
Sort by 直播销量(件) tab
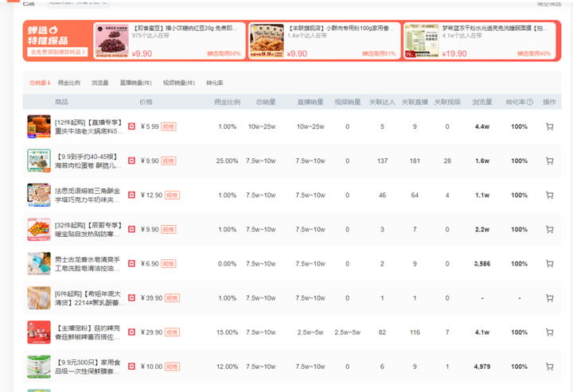(x=135, y=83)
